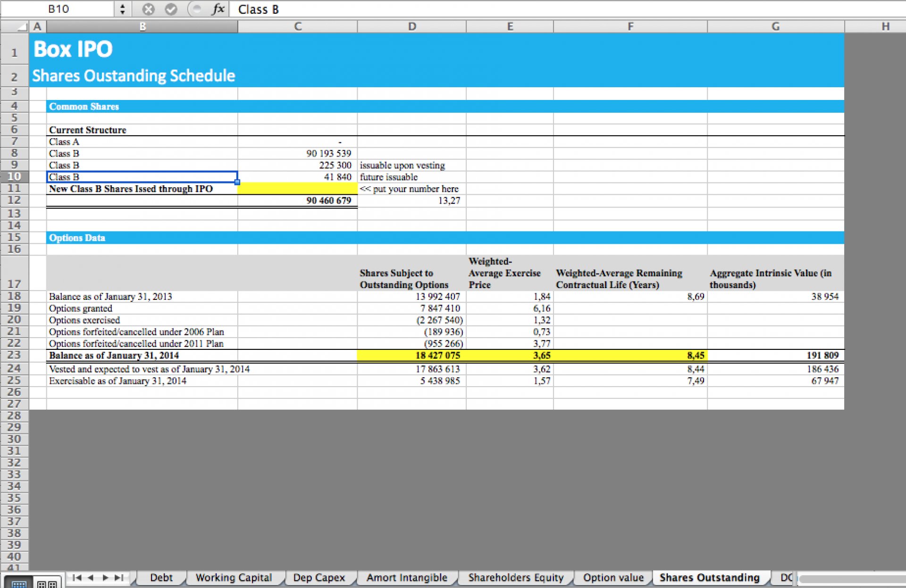Image resolution: width=906 pixels, height=588 pixels.
Task: Click the put your number here note
Action: (x=409, y=189)
